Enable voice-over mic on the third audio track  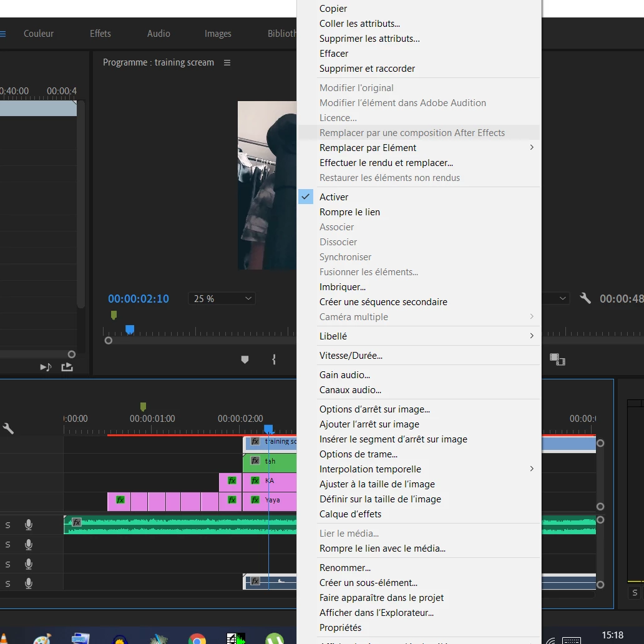[28, 564]
